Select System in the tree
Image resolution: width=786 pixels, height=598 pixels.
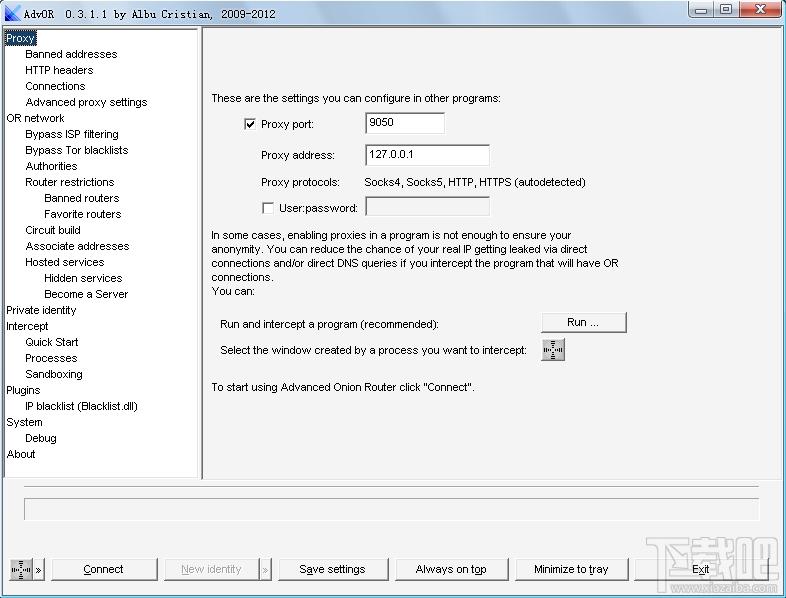pos(24,423)
